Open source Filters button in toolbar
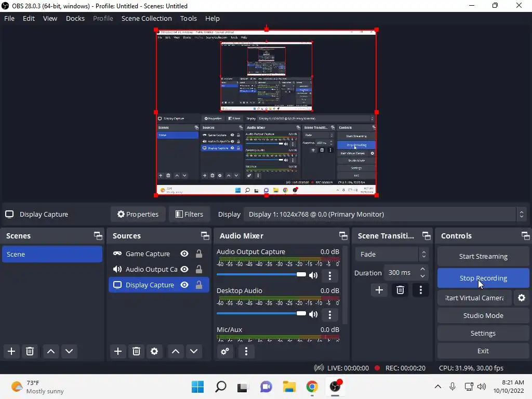This screenshot has width=532, height=399. tap(189, 214)
